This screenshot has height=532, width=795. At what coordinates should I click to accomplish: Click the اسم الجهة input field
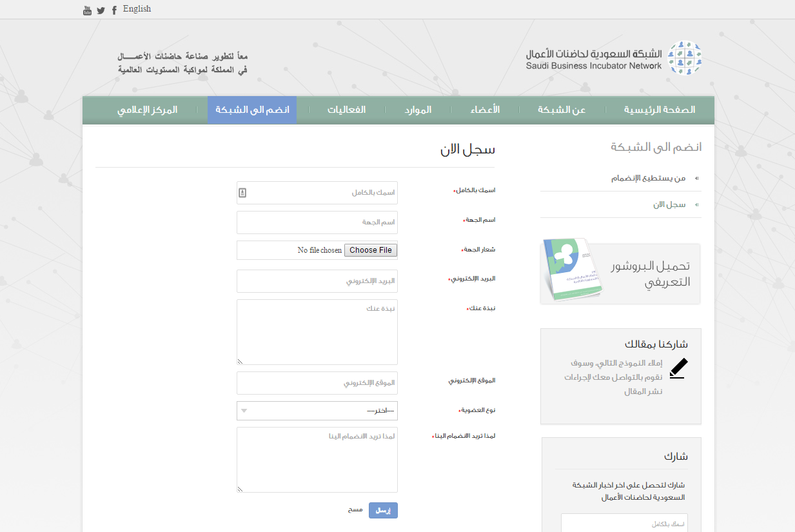tap(317, 222)
